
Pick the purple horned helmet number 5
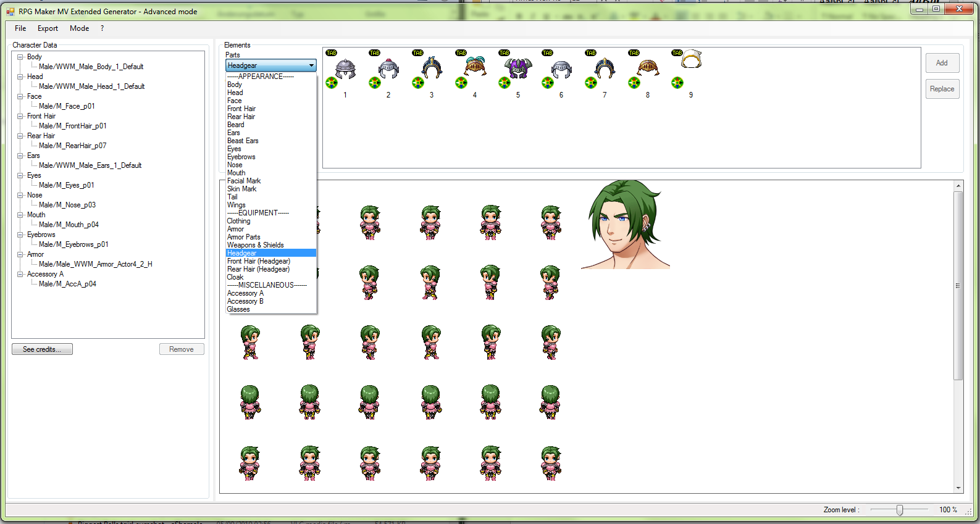[x=518, y=68]
